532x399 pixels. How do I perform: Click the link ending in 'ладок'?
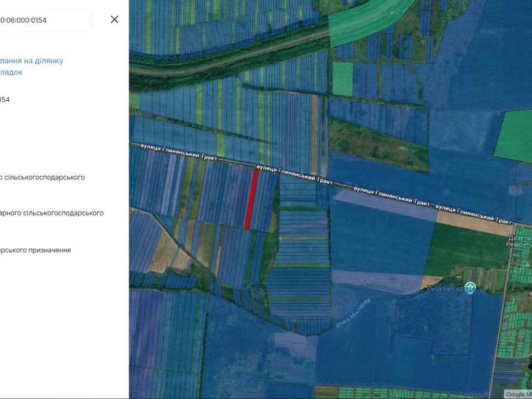pyautogui.click(x=11, y=72)
